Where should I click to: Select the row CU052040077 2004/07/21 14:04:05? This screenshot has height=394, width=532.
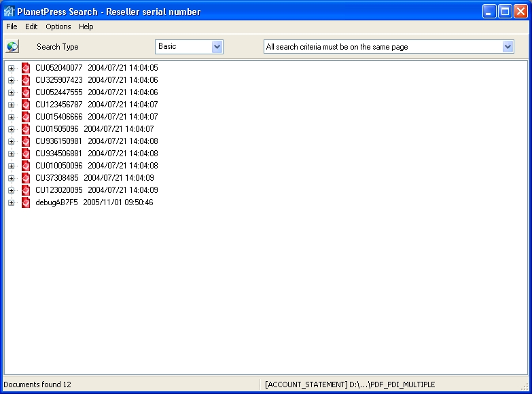pos(96,68)
